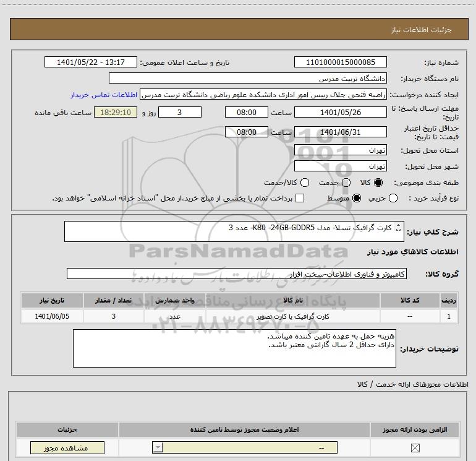Click the الزامی بودن ارائه مجوز header
476x461 pixels.
415,429
